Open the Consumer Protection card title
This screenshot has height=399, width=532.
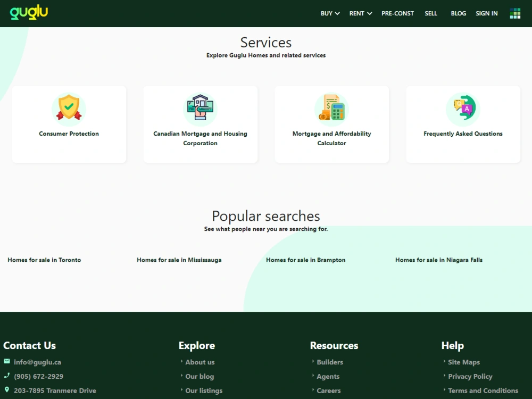(x=69, y=134)
